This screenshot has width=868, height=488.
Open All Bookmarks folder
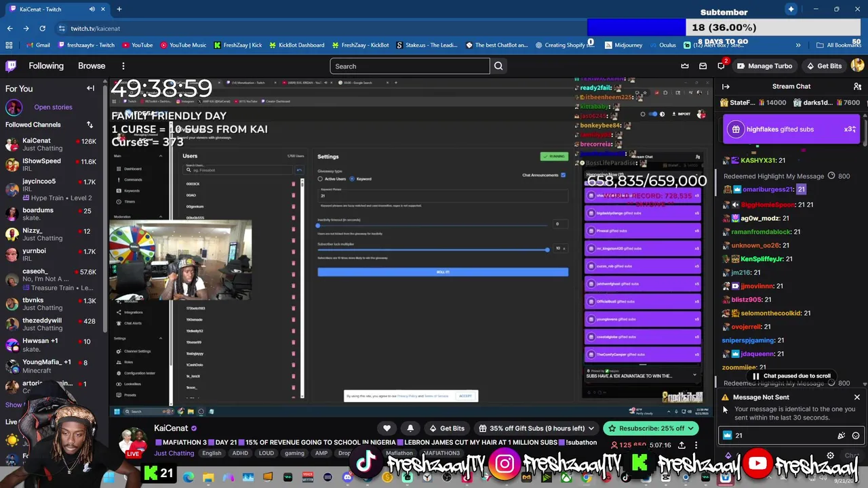pyautogui.click(x=839, y=45)
